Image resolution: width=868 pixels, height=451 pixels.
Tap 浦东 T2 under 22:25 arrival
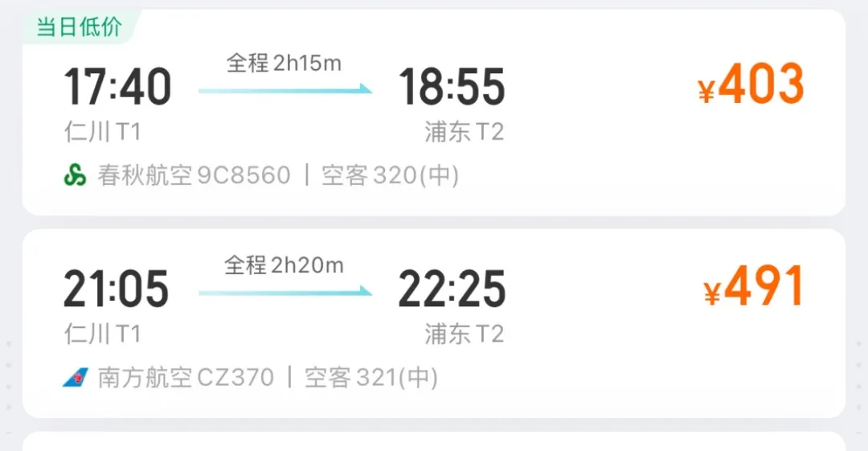click(465, 334)
